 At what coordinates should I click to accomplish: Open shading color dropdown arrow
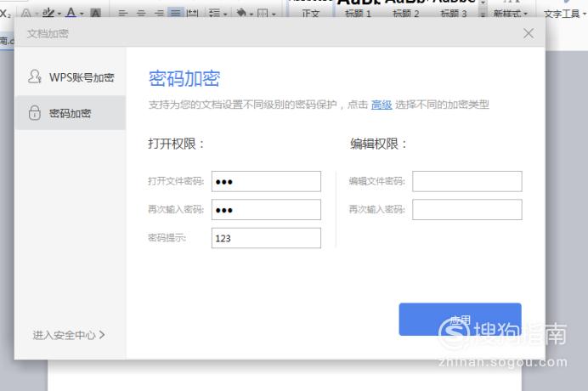(252, 14)
